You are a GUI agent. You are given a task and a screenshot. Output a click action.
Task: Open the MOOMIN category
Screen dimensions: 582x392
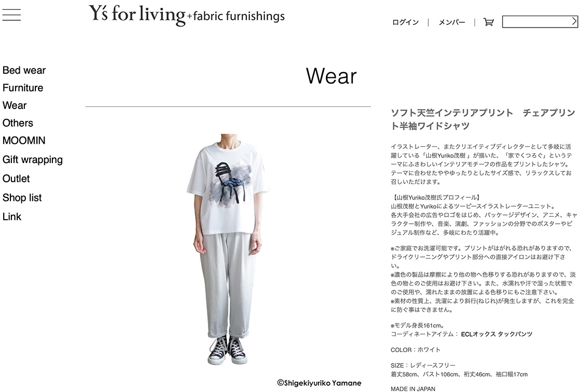coord(24,141)
